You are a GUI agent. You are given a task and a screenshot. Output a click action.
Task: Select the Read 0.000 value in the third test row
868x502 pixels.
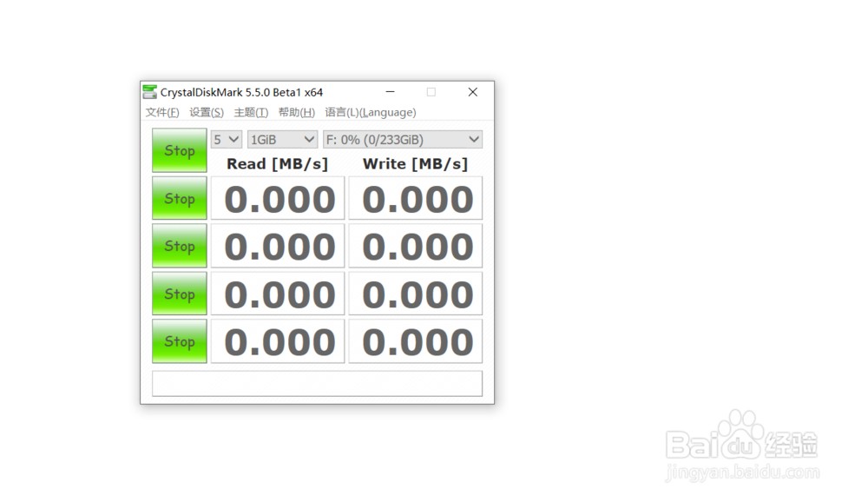coord(278,294)
